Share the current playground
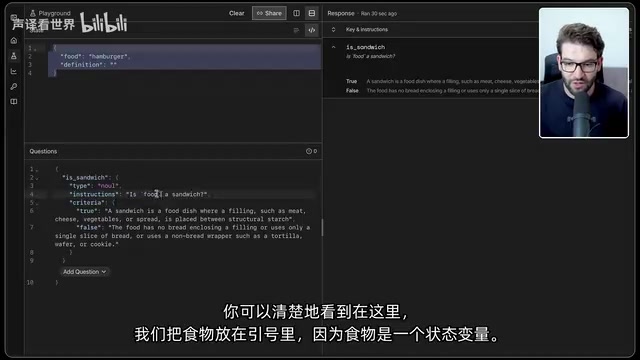Image resolution: width=640 pixels, height=360 pixels. click(269, 13)
